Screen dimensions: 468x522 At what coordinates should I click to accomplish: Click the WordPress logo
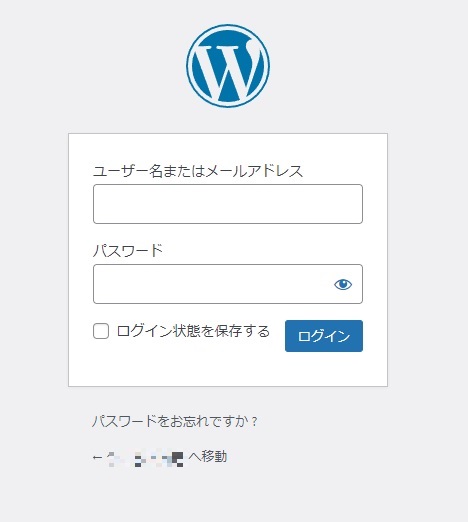[x=228, y=66]
